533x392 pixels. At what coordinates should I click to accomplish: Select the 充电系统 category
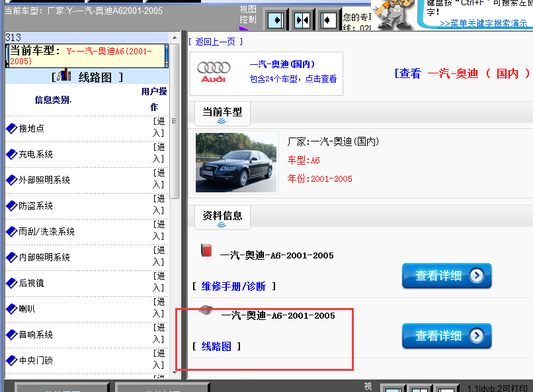click(x=36, y=154)
